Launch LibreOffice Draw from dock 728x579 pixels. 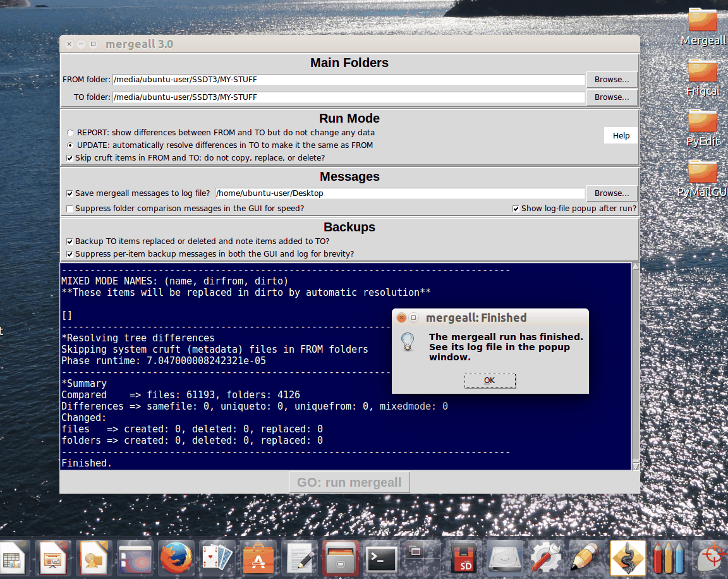[x=94, y=558]
